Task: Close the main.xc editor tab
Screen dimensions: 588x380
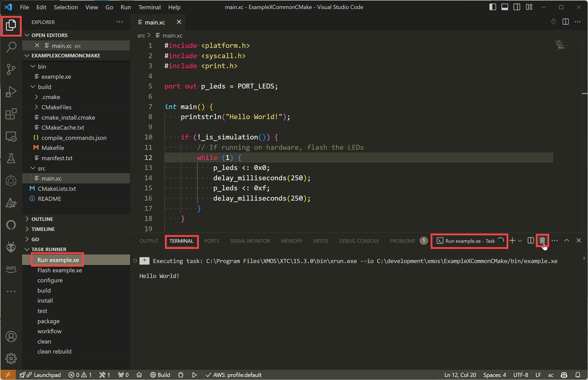Action: coord(179,22)
